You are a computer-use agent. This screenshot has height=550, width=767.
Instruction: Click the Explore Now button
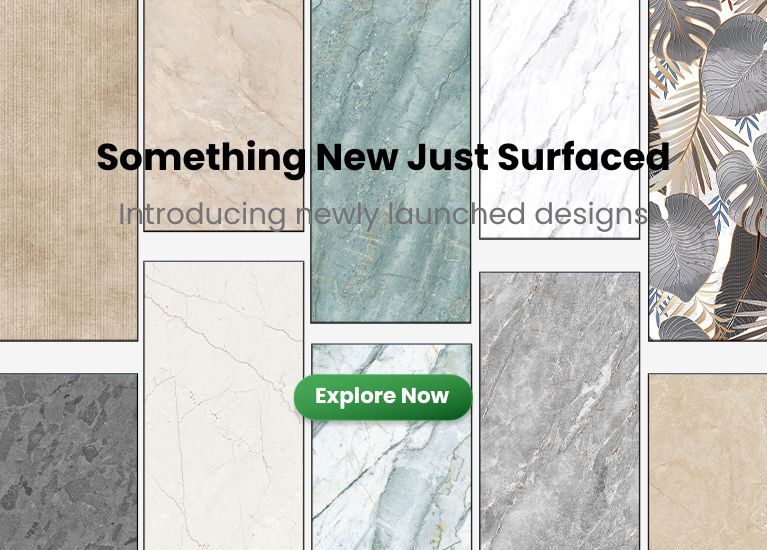(x=383, y=397)
